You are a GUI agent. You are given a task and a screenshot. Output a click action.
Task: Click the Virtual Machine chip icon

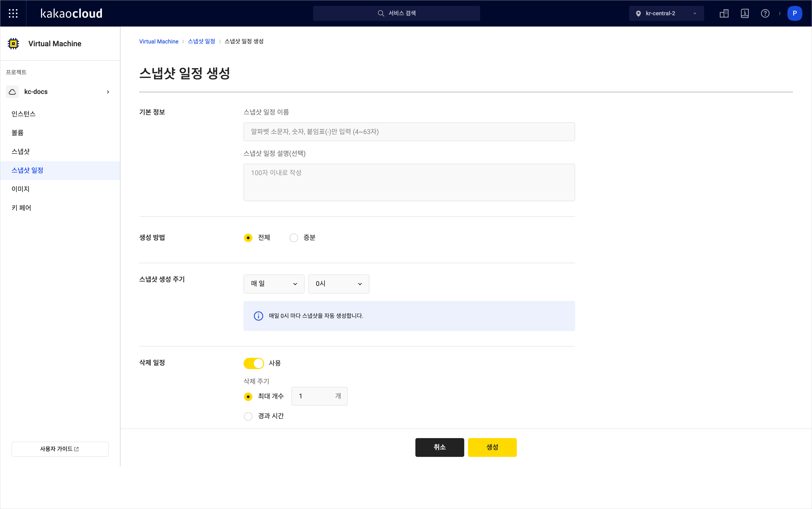click(x=14, y=44)
